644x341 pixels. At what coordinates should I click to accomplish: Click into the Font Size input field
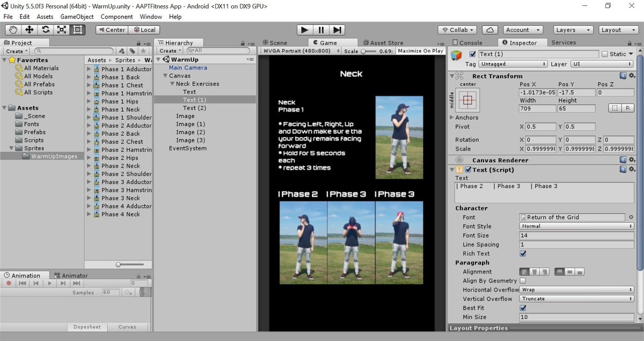click(577, 236)
